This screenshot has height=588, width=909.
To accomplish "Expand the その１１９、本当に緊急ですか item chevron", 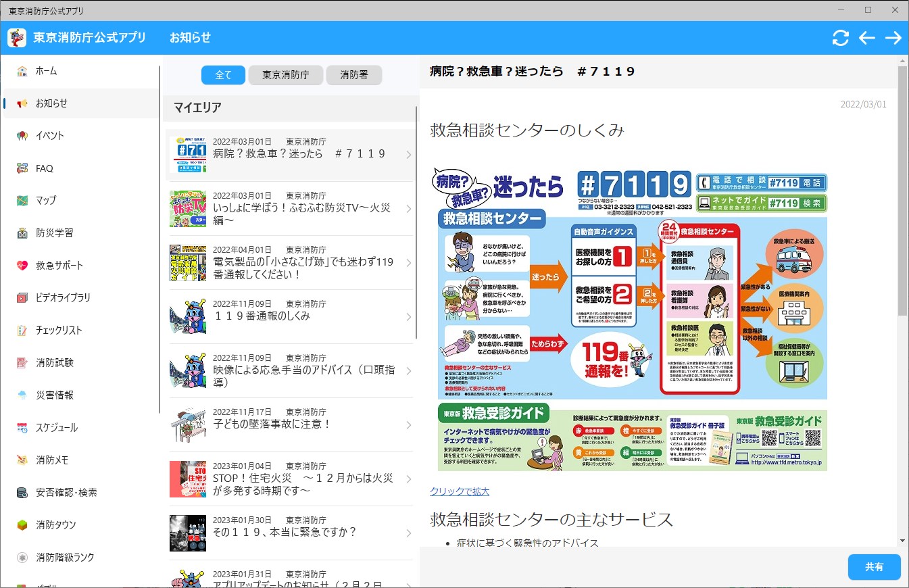I will (x=408, y=533).
